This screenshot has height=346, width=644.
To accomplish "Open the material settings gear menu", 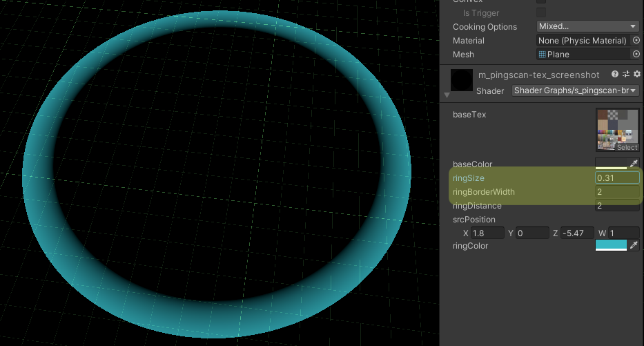I will click(636, 75).
